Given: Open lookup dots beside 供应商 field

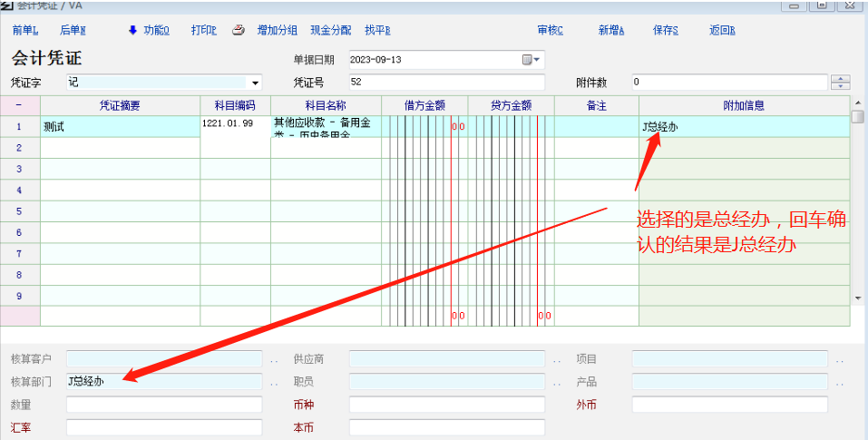Looking at the screenshot, I should (x=557, y=360).
